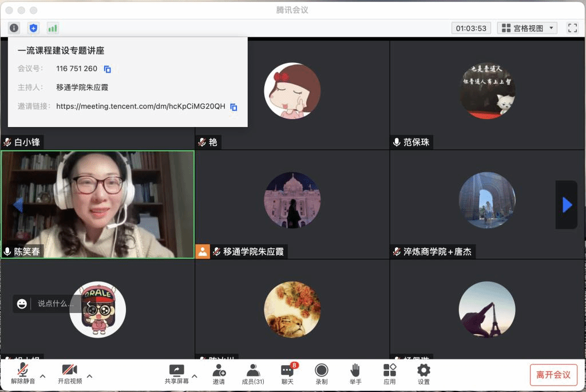Open the blue security shield icon
The height and width of the screenshot is (392, 586).
coord(33,28)
